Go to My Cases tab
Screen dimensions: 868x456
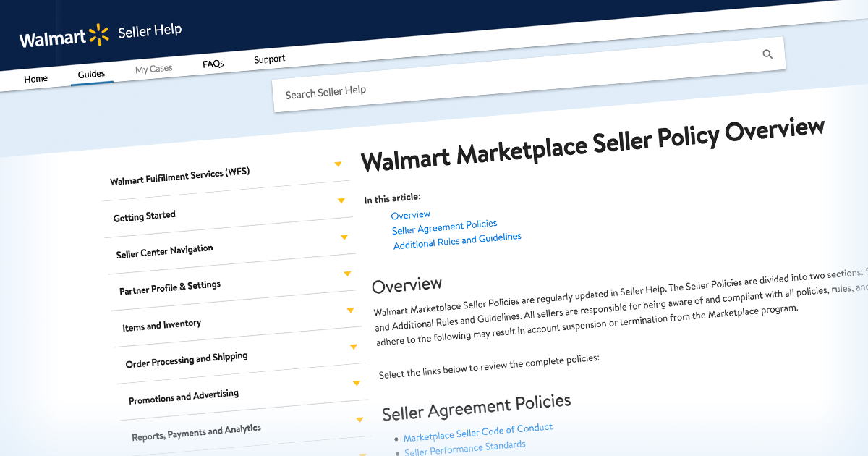[x=154, y=69]
